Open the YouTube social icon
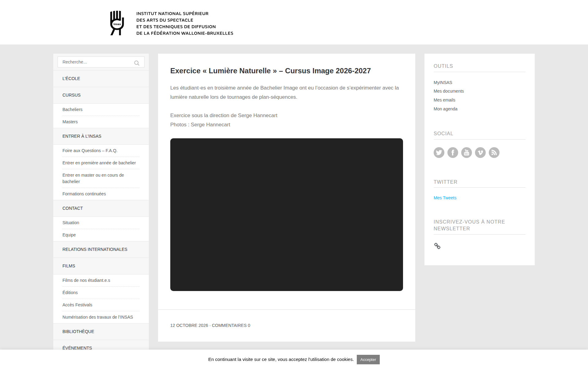Viewport: 588px width, 368px height. (466, 152)
